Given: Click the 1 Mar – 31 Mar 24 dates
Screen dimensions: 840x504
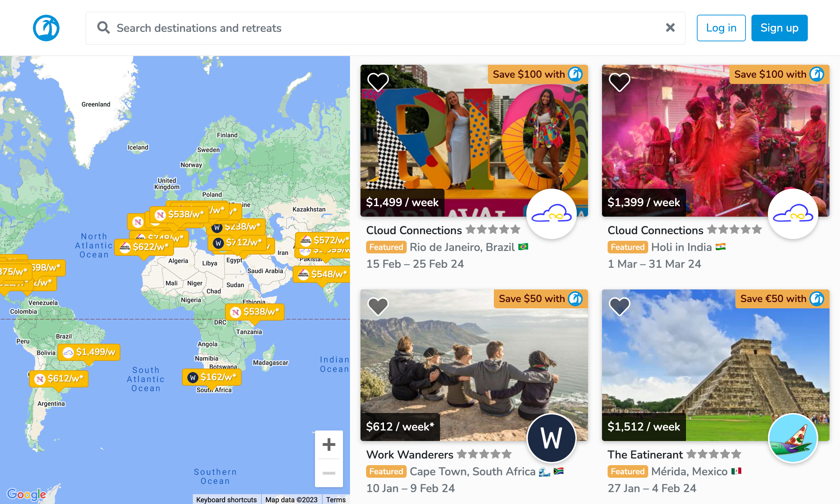Looking at the screenshot, I should pos(654,264).
